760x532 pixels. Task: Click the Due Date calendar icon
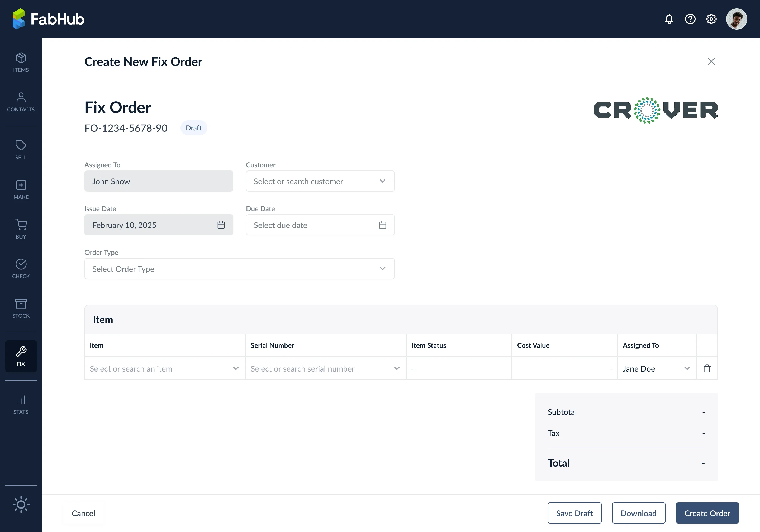(x=382, y=225)
